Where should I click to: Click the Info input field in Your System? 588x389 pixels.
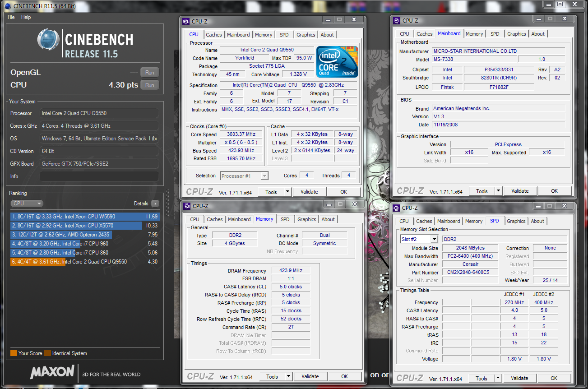(x=99, y=176)
